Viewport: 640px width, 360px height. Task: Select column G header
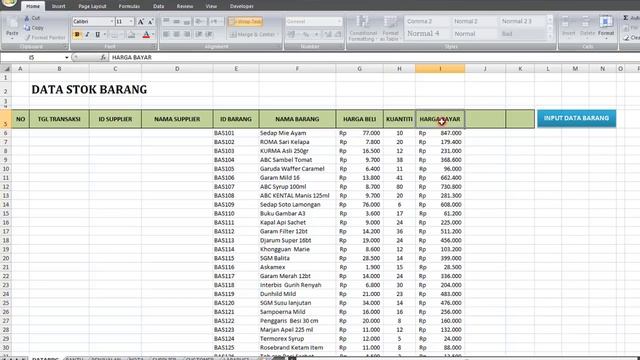pos(359,69)
